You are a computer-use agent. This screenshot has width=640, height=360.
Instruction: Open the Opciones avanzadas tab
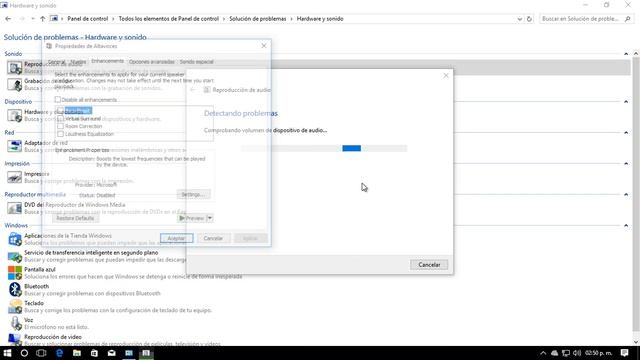point(151,62)
